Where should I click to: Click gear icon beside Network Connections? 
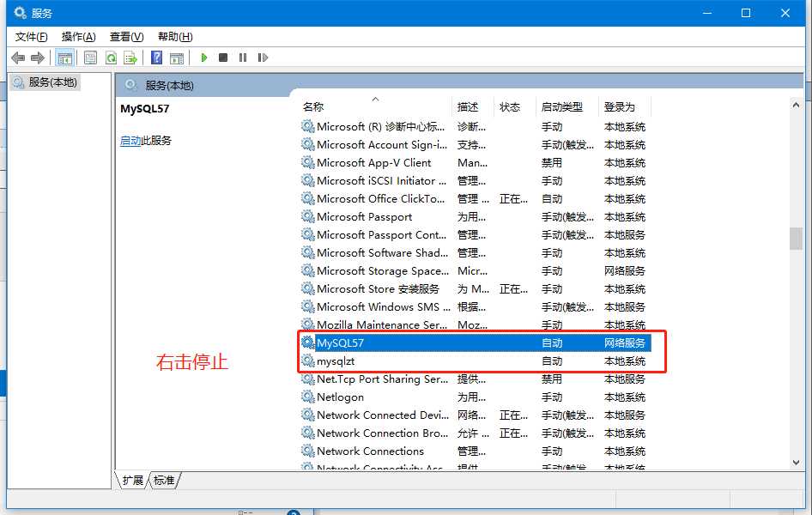click(x=307, y=451)
